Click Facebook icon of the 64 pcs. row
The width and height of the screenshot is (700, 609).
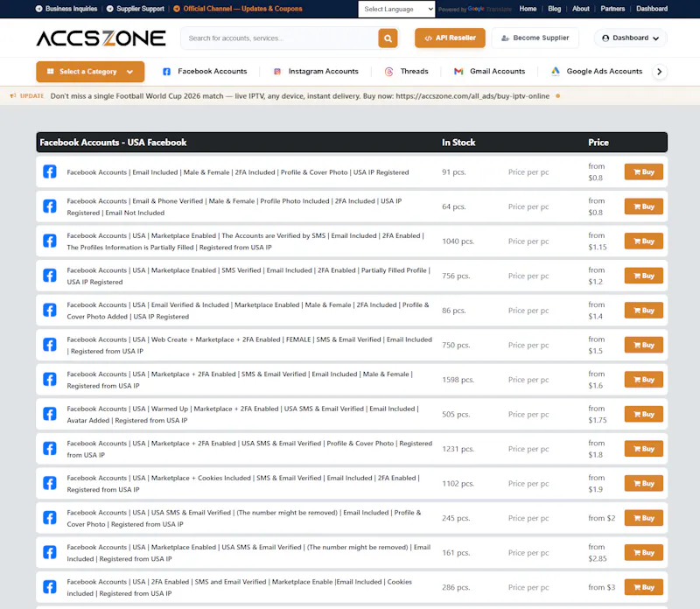(50, 206)
